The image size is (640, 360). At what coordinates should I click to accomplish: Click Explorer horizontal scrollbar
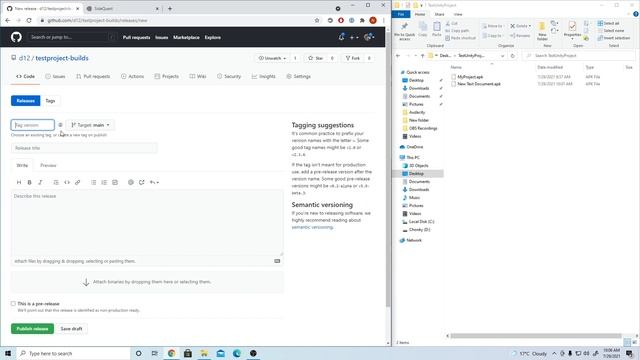pyautogui.click(x=536, y=336)
